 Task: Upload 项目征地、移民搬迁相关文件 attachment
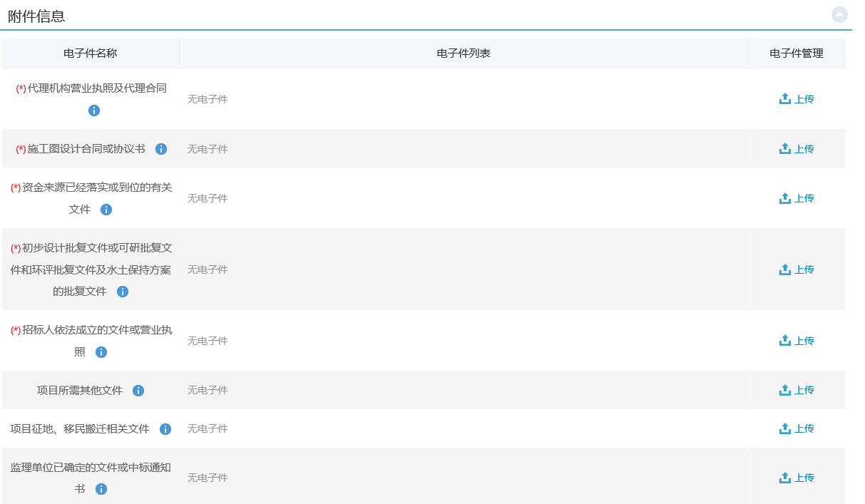click(797, 428)
